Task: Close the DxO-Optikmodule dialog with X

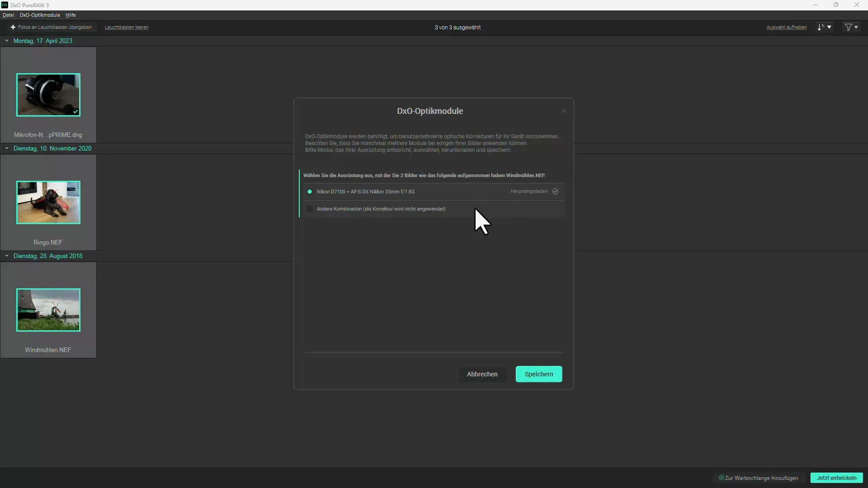Action: (564, 111)
